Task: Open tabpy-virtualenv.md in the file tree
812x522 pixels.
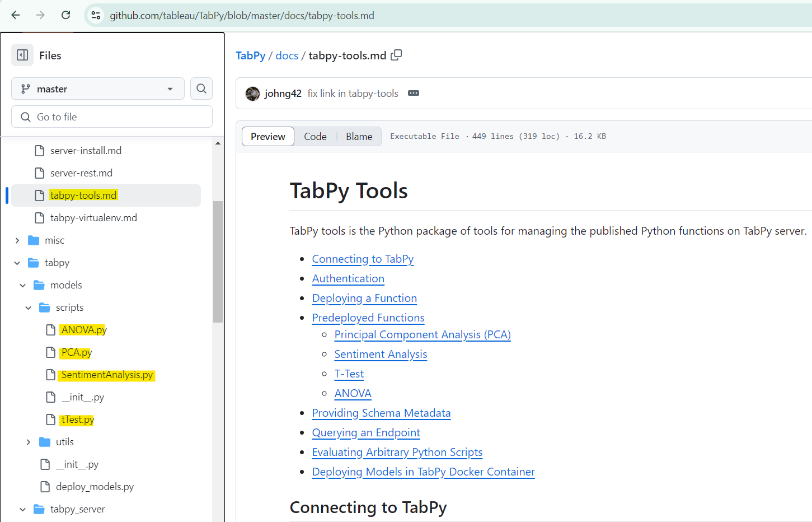Action: click(93, 218)
